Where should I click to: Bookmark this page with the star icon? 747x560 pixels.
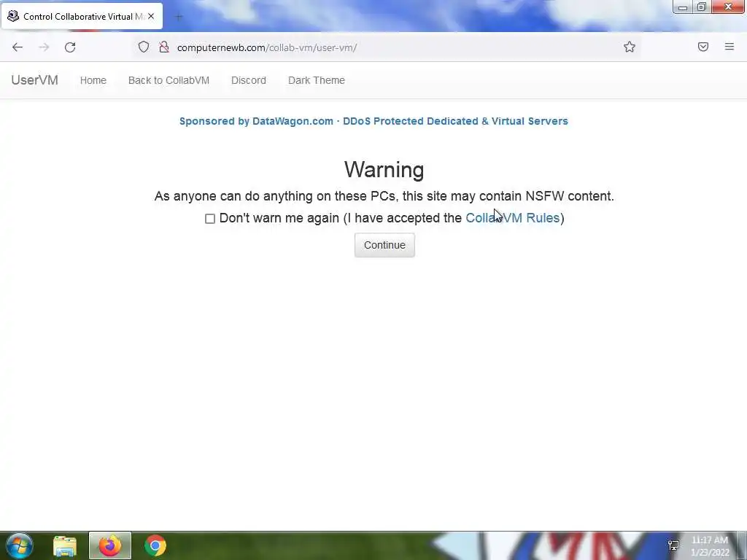tap(630, 47)
